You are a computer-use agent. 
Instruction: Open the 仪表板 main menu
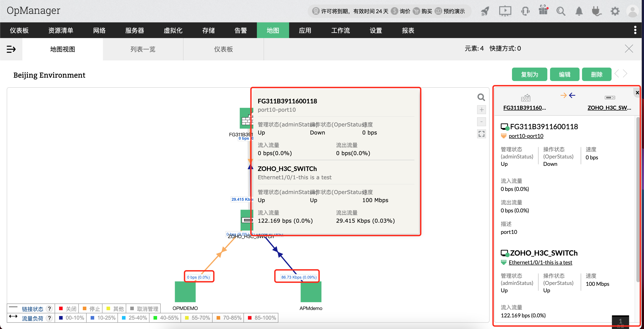19,30
